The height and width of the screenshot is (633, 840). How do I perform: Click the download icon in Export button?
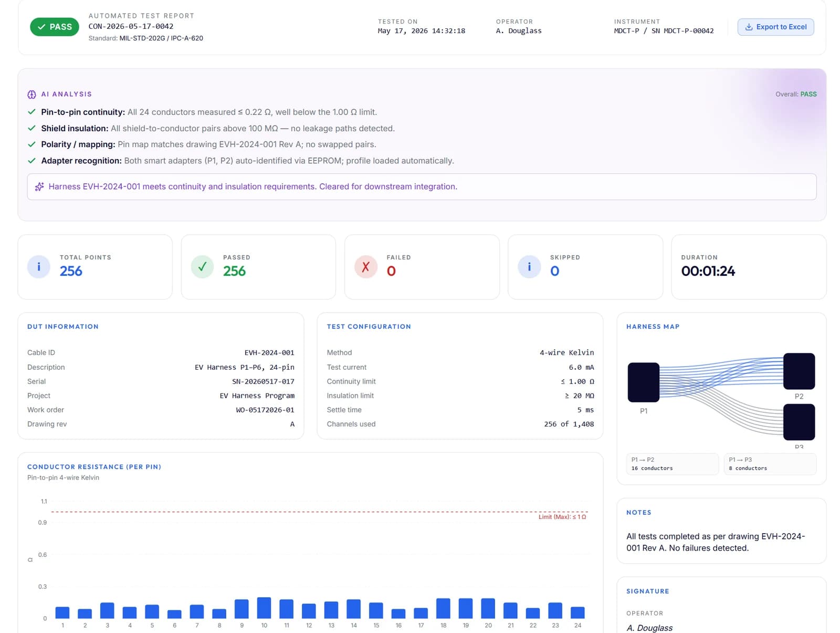pos(749,27)
